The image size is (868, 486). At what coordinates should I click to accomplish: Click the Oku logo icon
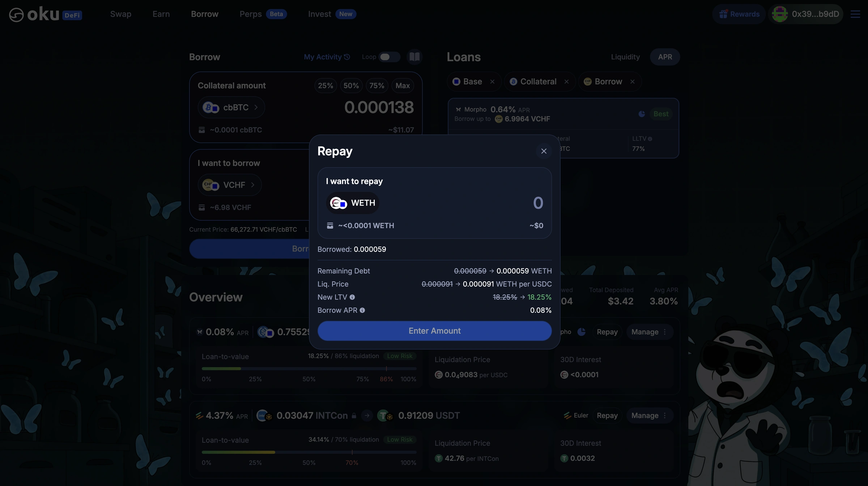click(x=16, y=14)
